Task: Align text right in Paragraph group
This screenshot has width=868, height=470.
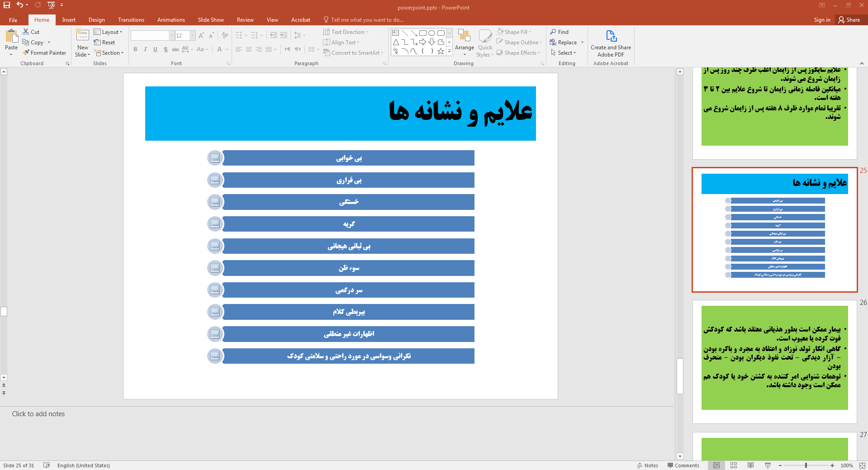Action: pos(259,49)
